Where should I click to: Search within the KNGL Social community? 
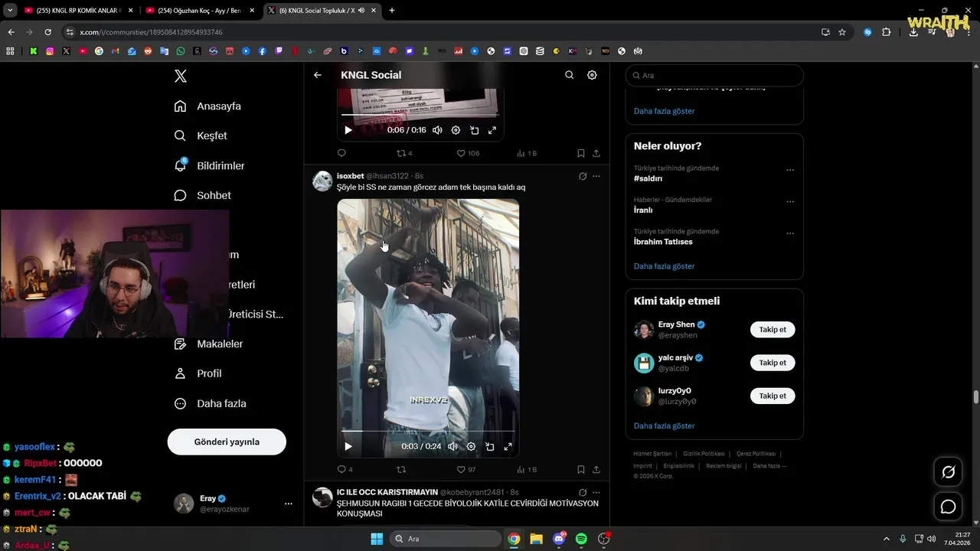pos(569,75)
